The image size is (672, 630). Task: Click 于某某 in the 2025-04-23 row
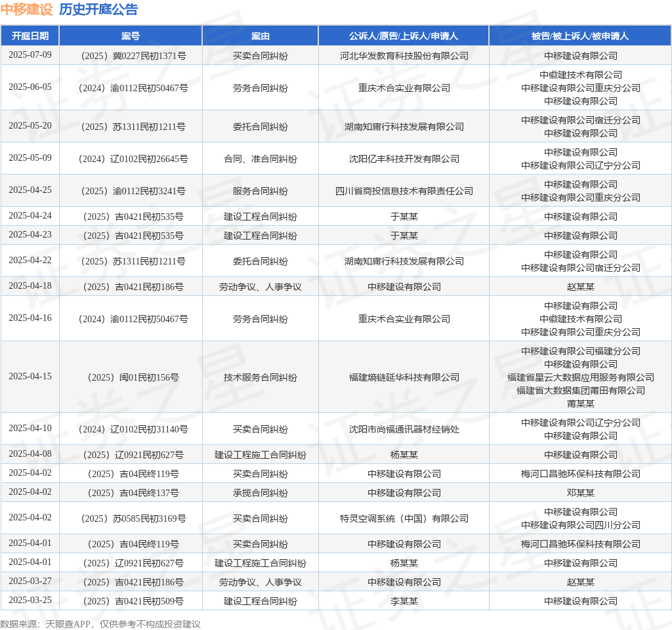click(x=404, y=236)
